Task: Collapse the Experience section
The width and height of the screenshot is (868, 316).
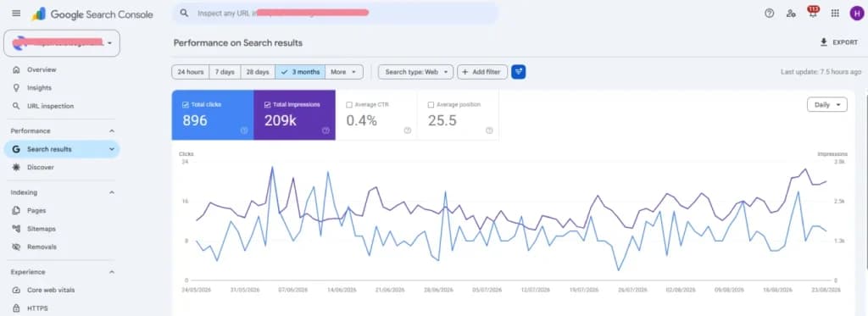Action: (112, 272)
